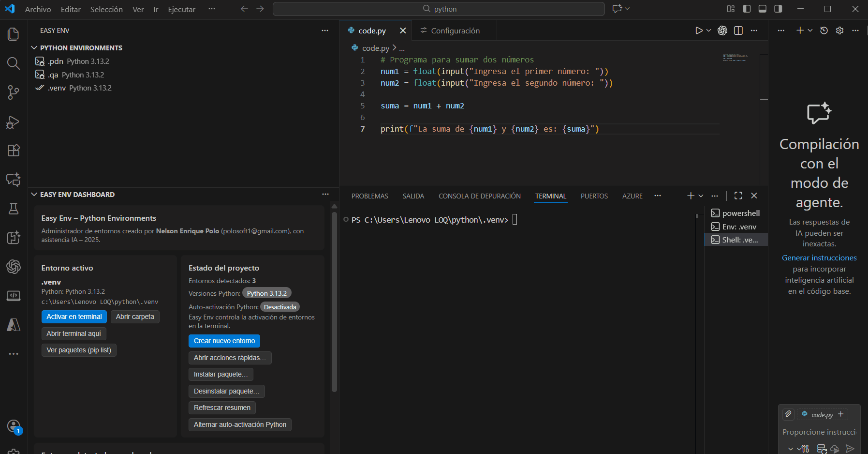This screenshot has width=868, height=454.
Task: Toggle the secondary side bar visibility
Action: pos(778,9)
